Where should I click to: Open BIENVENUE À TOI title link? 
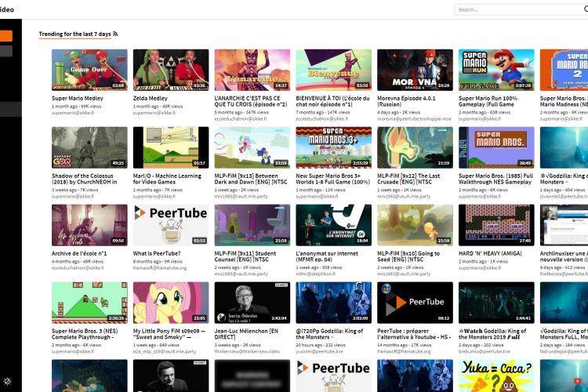(x=332, y=101)
